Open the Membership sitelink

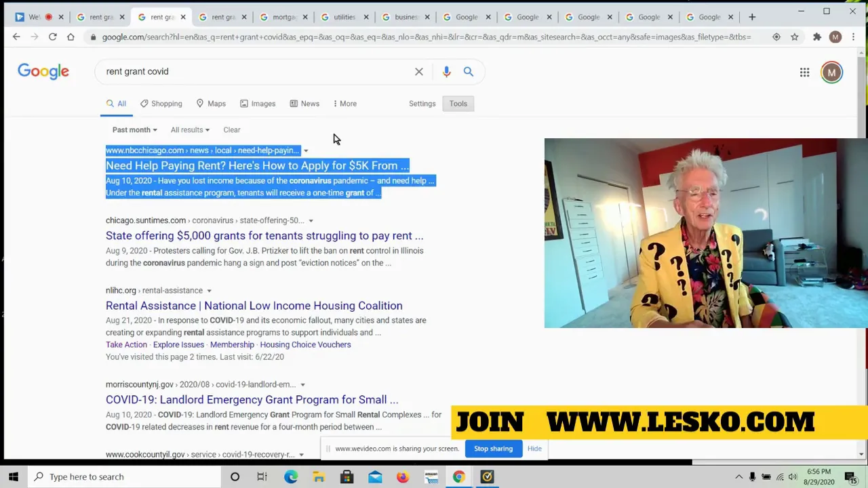[232, 344]
